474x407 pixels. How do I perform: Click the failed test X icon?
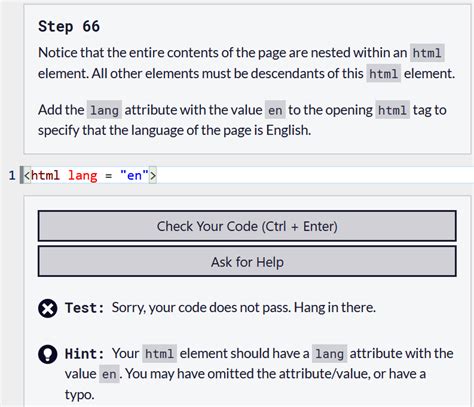(x=48, y=308)
